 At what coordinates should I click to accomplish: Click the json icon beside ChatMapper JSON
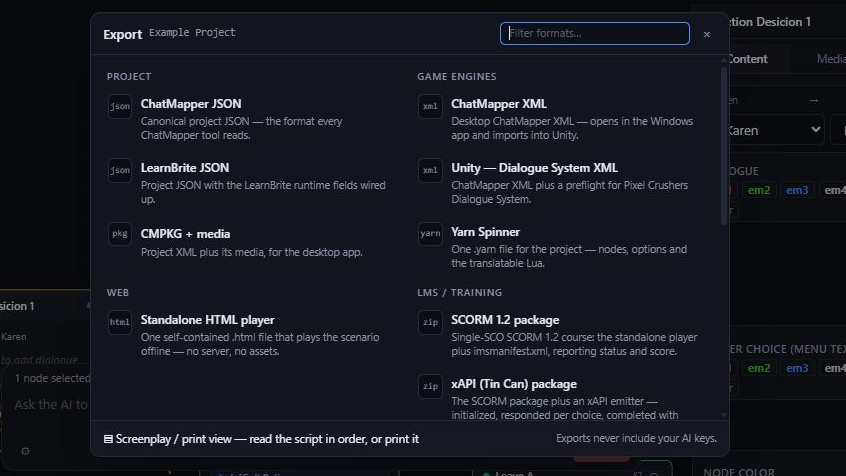pyautogui.click(x=120, y=106)
